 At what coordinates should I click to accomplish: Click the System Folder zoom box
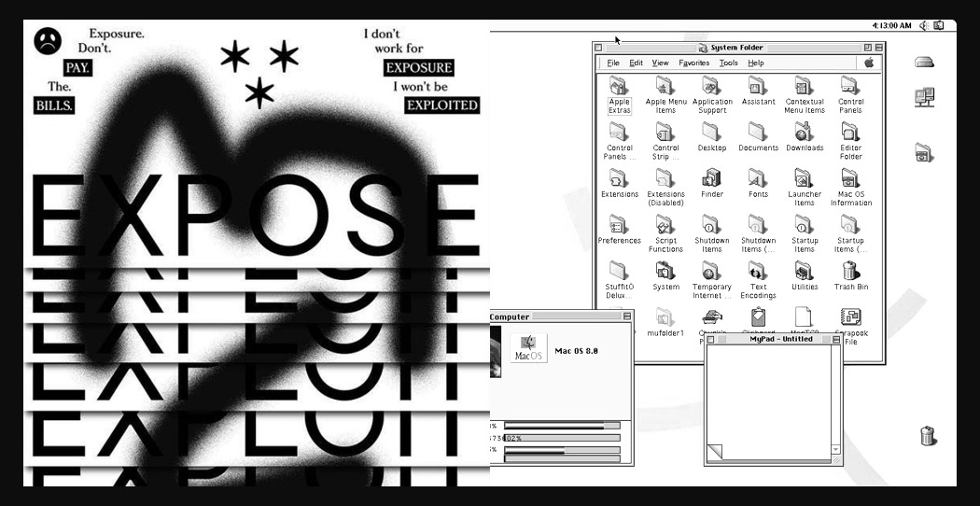pos(868,48)
